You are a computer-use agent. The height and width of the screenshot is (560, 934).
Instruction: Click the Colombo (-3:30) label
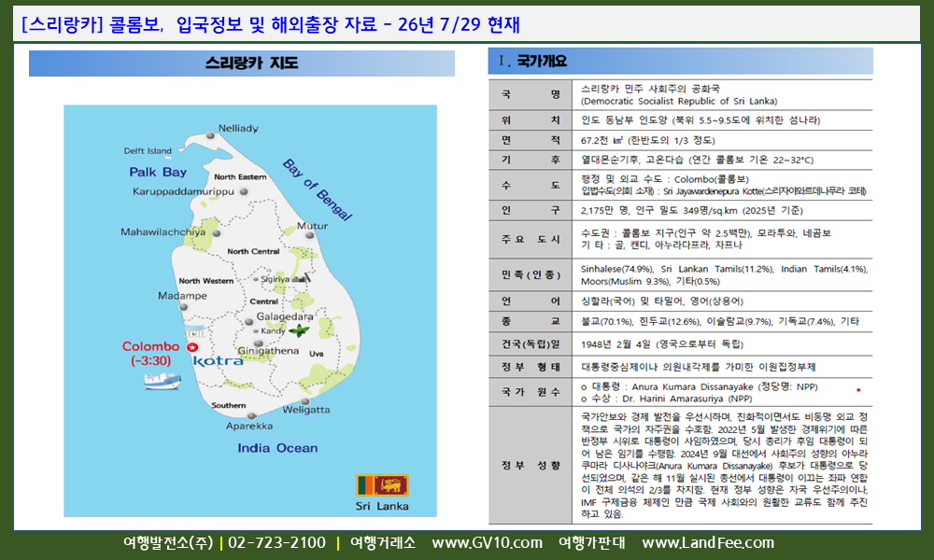[150, 354]
